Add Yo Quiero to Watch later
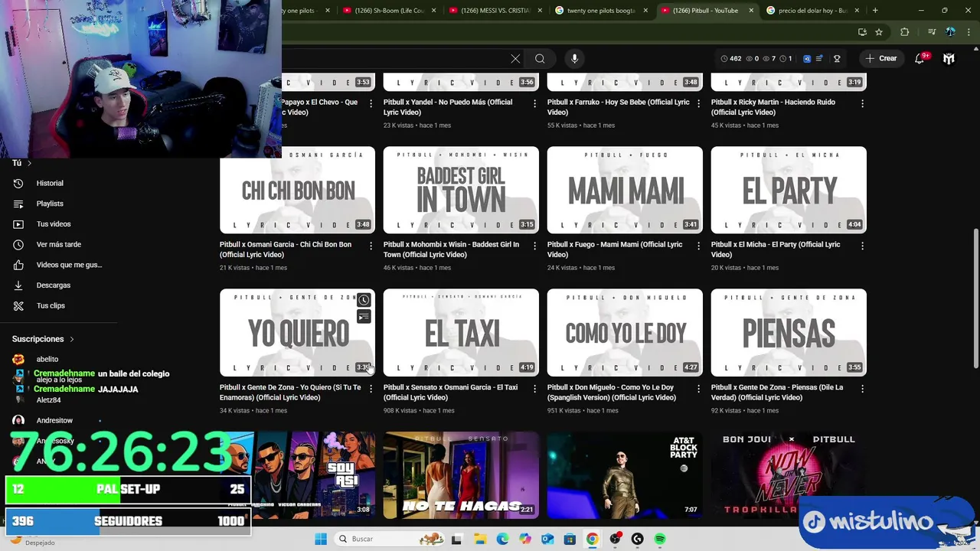980x551 pixels. coord(364,300)
